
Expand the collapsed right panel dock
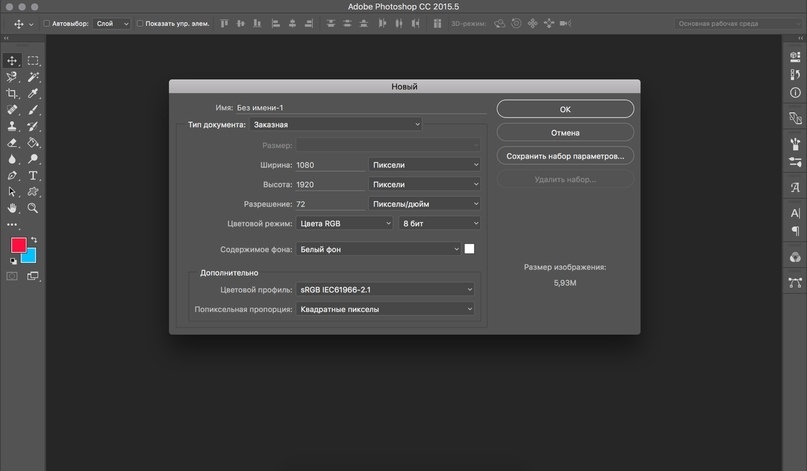click(801, 38)
